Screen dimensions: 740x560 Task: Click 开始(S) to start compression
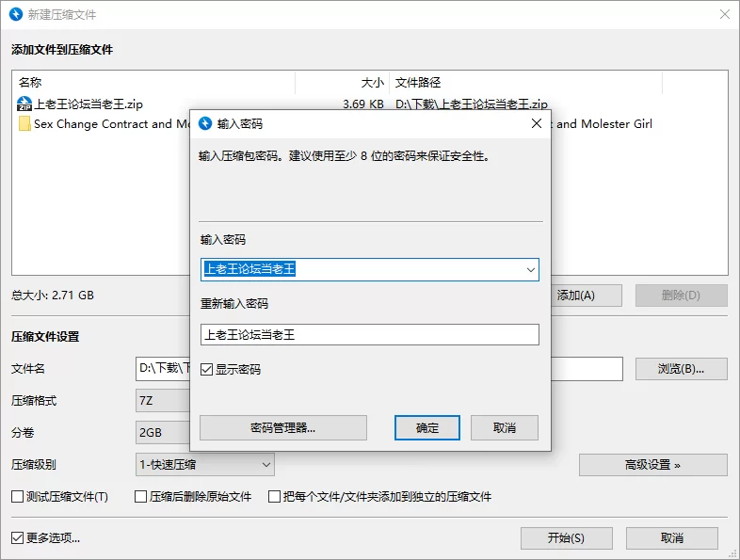[x=567, y=537]
